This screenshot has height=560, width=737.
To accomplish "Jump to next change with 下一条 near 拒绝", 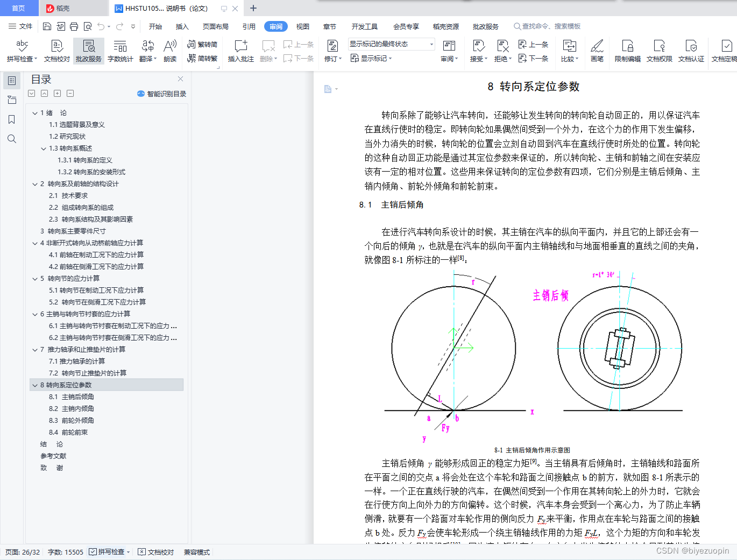I will 533,58.
